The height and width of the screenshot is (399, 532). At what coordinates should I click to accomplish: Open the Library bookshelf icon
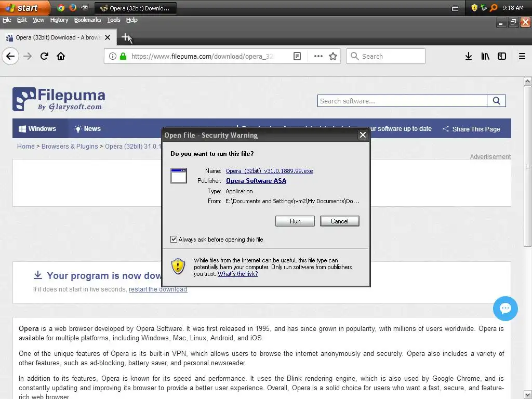click(485, 56)
